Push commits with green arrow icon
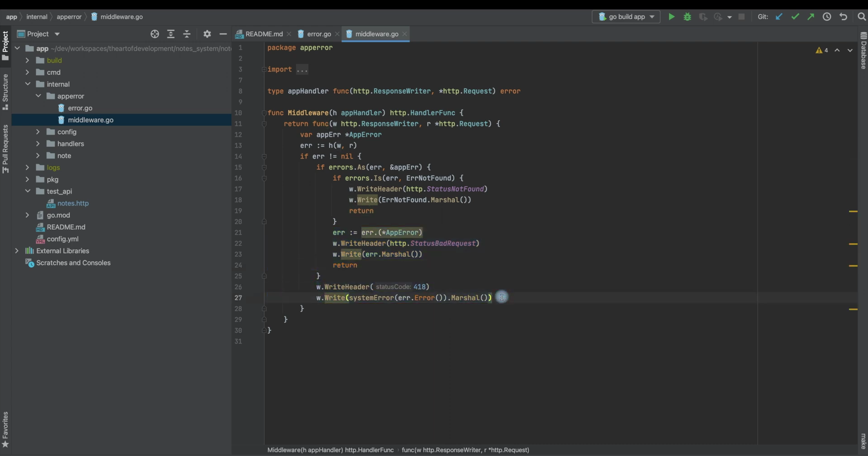Image resolution: width=868 pixels, height=456 pixels. click(x=811, y=17)
